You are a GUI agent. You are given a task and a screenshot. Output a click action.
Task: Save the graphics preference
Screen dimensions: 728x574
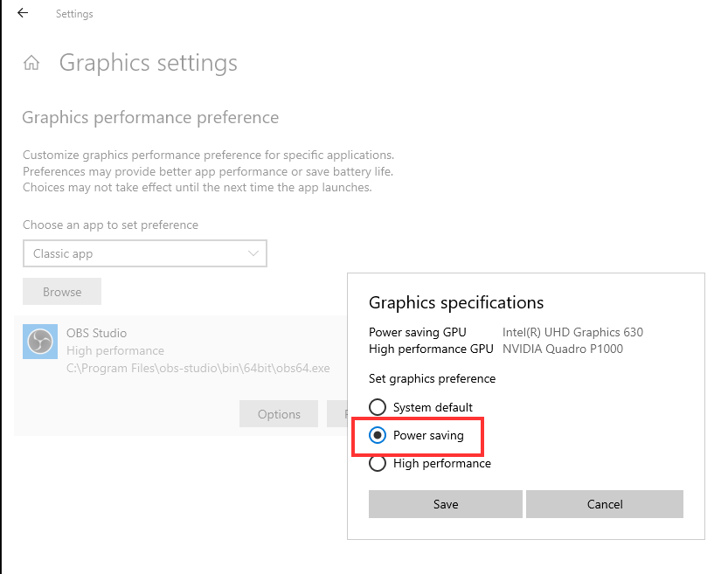(446, 504)
